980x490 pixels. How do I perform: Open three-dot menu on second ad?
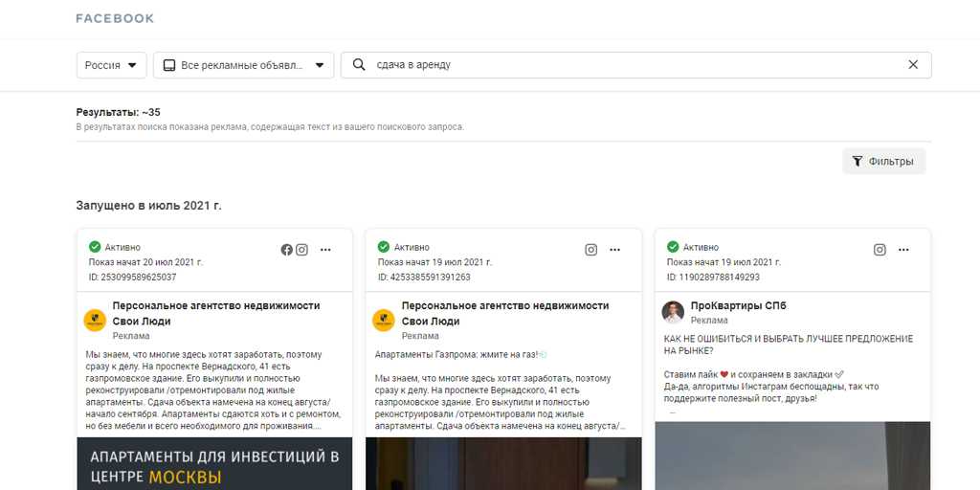pos(615,250)
